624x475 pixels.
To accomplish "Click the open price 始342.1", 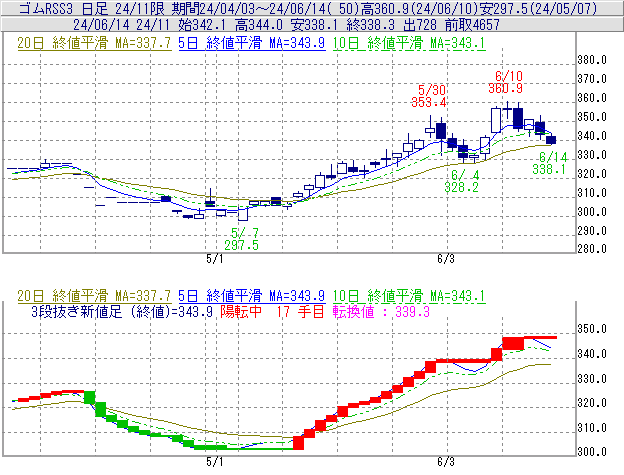I will 202,25.
